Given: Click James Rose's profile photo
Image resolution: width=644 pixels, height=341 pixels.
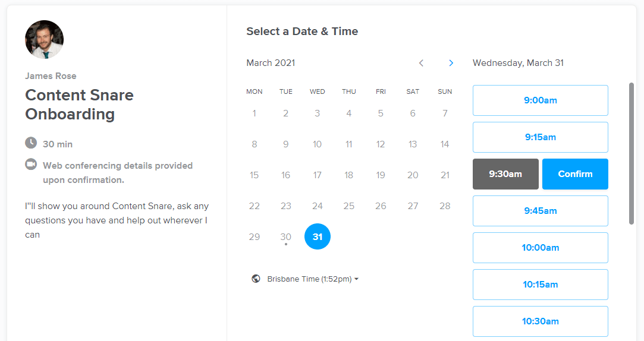Looking at the screenshot, I should [x=44, y=40].
